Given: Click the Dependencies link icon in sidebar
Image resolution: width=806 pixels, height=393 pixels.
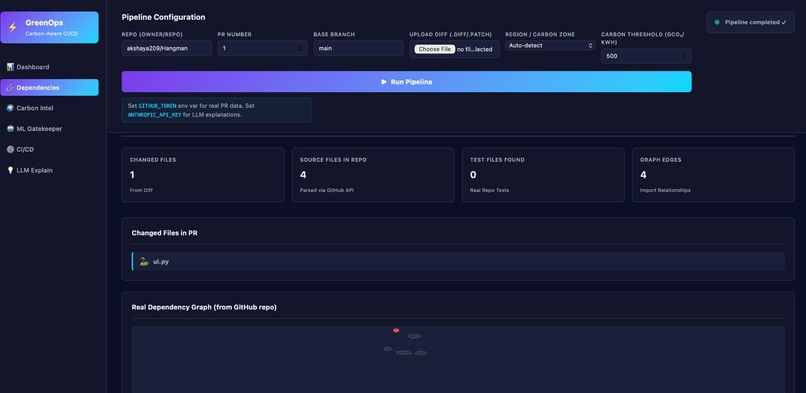Looking at the screenshot, I should (x=10, y=88).
